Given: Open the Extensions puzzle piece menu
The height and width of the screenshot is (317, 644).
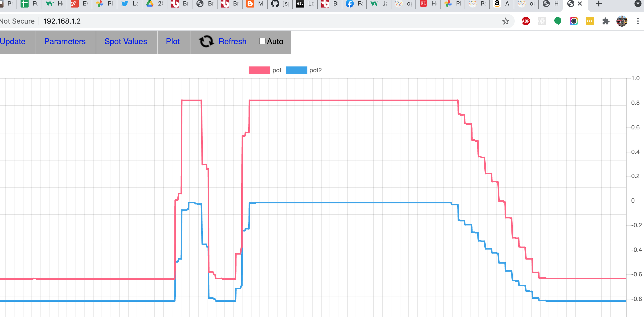Looking at the screenshot, I should click(606, 21).
